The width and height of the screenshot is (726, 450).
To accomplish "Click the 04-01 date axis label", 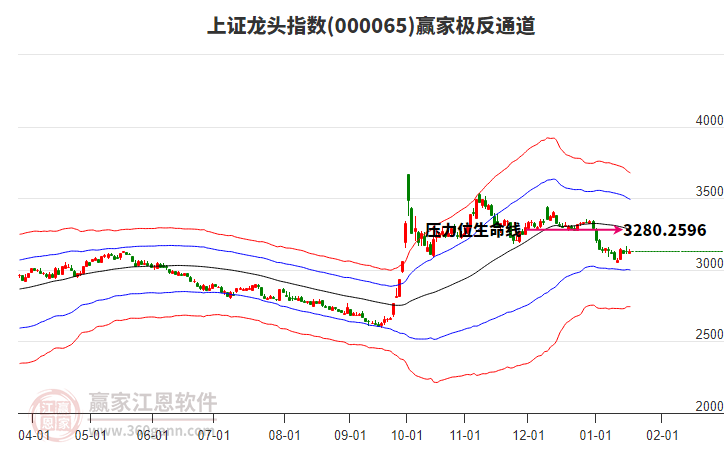I will (34, 436).
